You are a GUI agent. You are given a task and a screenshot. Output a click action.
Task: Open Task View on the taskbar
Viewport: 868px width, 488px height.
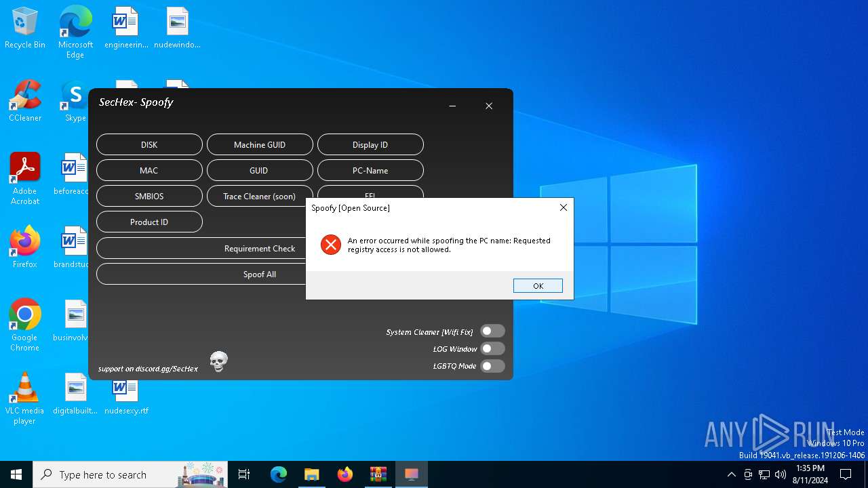click(x=244, y=474)
